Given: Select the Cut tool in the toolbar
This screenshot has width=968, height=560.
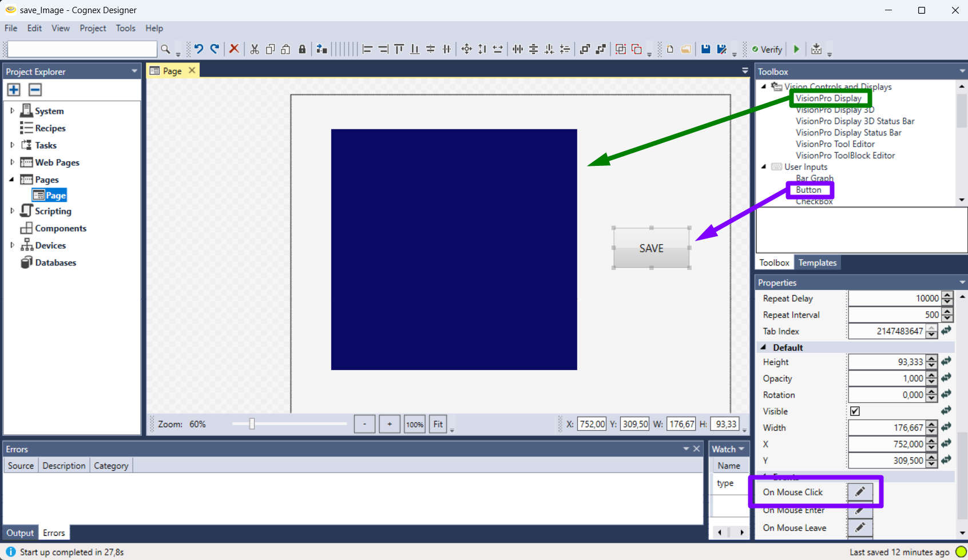Looking at the screenshot, I should pyautogui.click(x=254, y=49).
